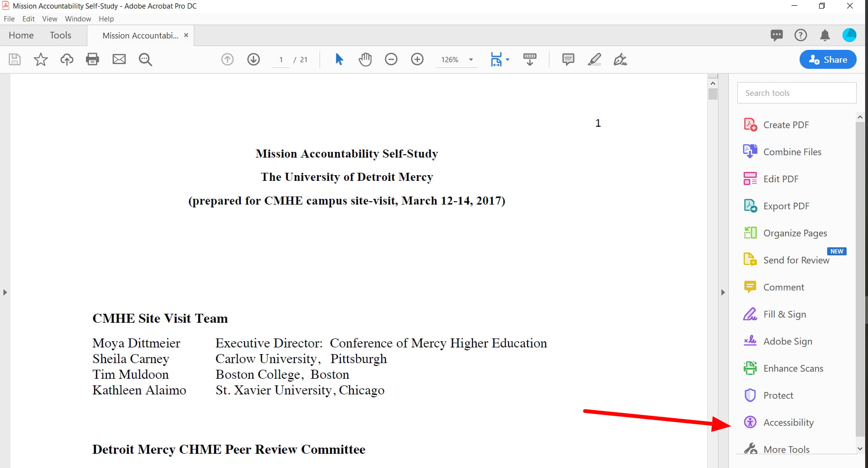This screenshot has height=468, width=868.
Task: Click the 'CMHE Site Visit Team' heading
Action: 160,318
